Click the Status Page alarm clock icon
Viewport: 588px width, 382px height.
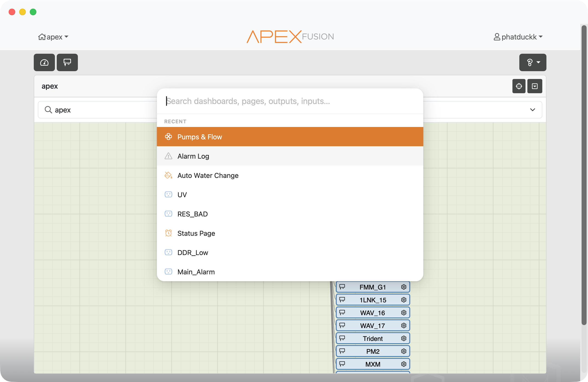coord(169,233)
